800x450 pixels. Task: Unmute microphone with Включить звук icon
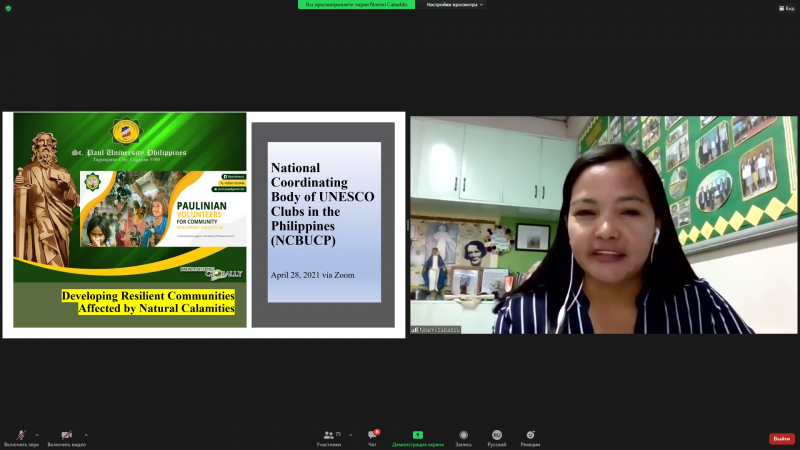pos(21,436)
